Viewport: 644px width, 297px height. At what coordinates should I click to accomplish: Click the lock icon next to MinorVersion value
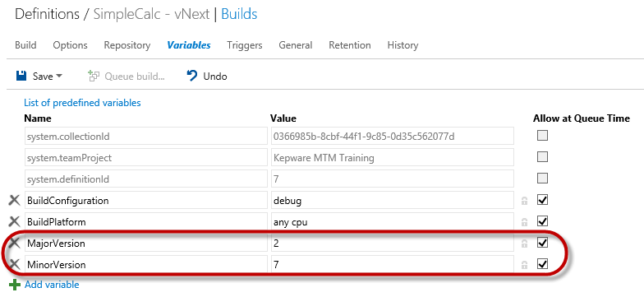point(524,265)
